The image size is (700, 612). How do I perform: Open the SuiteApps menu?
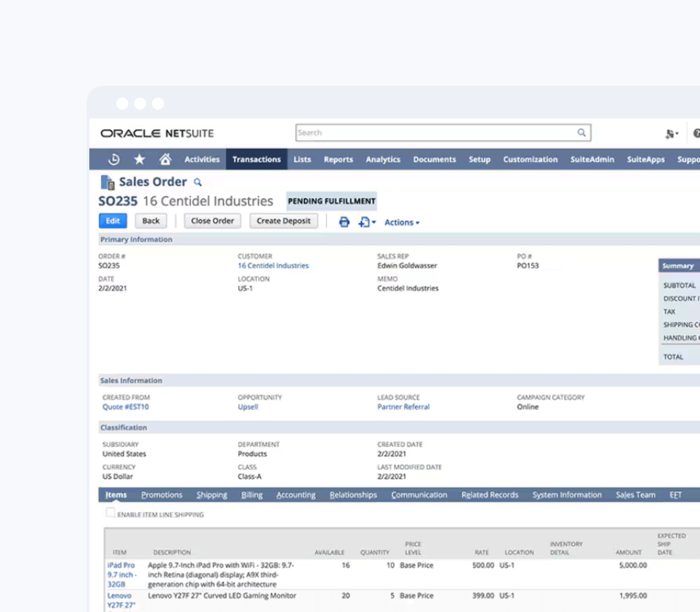coord(646,159)
